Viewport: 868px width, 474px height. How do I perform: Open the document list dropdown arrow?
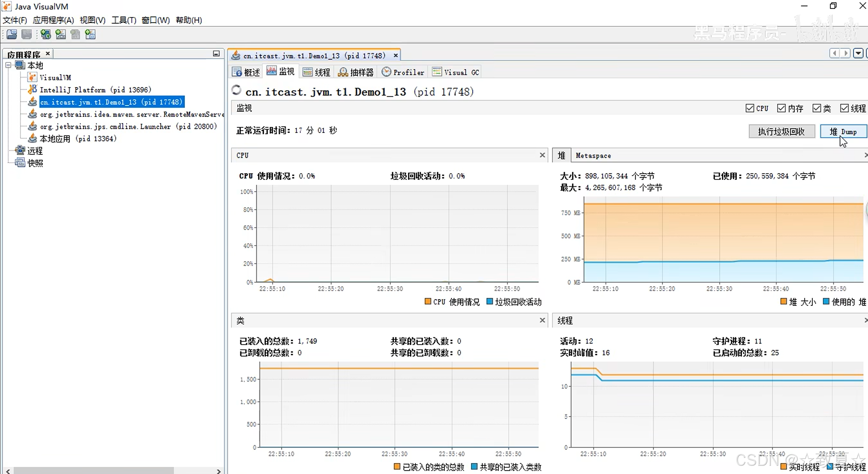point(858,53)
